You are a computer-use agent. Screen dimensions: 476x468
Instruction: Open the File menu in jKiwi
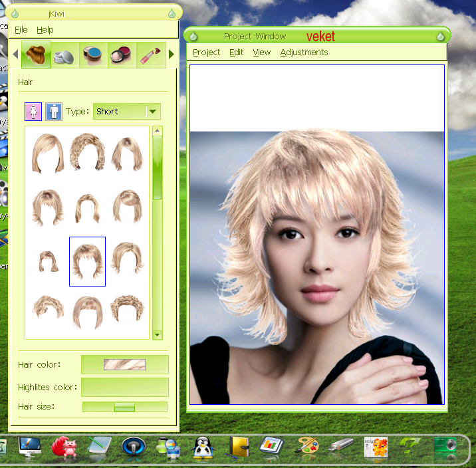coord(21,30)
